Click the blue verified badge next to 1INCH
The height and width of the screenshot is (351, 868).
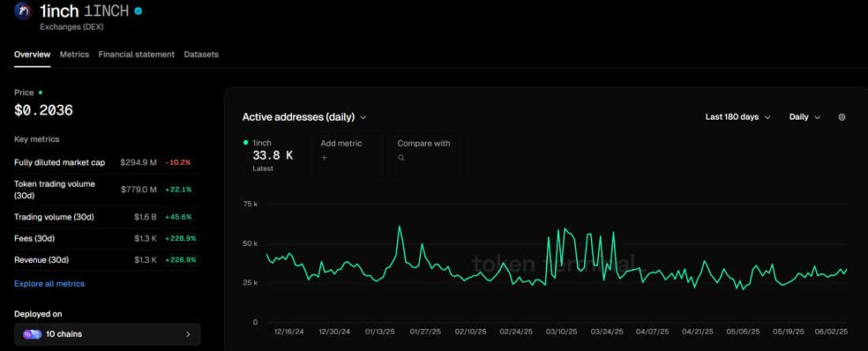(138, 10)
